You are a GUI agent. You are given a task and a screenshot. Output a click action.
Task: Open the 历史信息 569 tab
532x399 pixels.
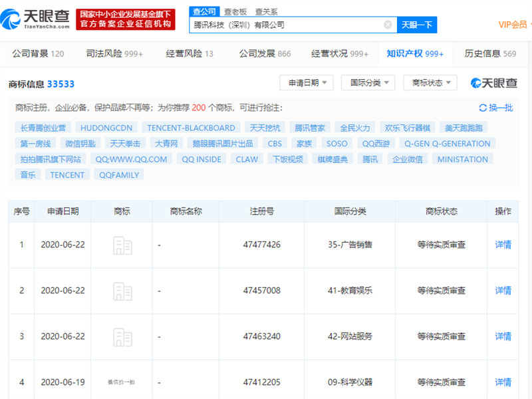[x=490, y=54]
